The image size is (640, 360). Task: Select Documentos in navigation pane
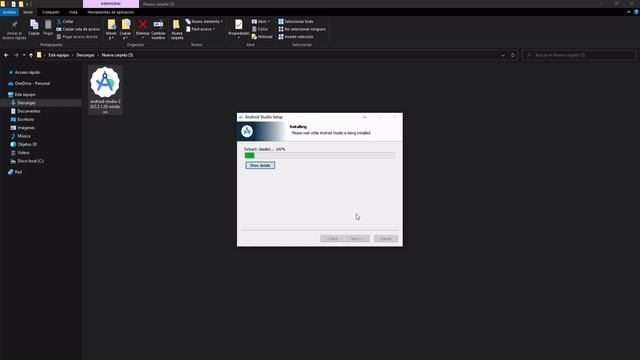click(29, 111)
